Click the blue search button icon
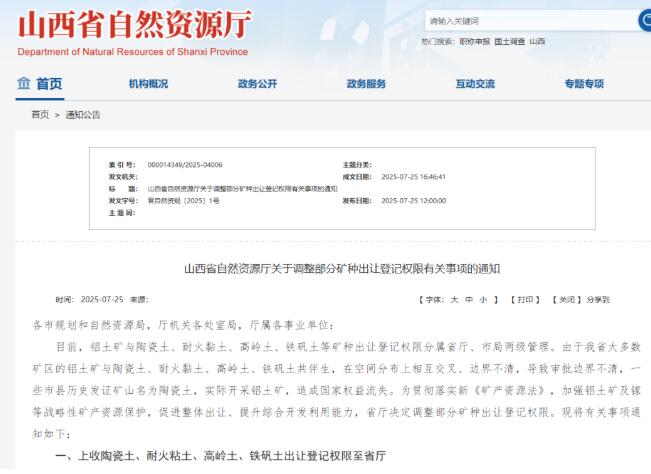651x474 pixels. (645, 20)
